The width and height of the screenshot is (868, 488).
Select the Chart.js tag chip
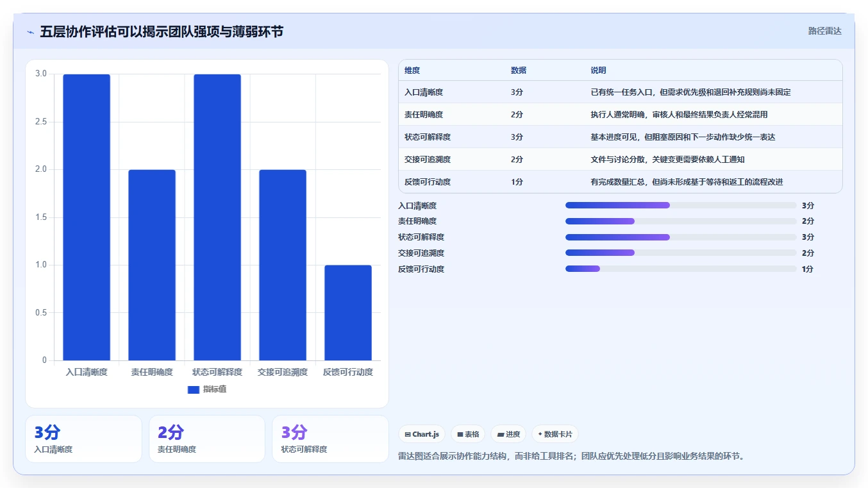(x=422, y=434)
